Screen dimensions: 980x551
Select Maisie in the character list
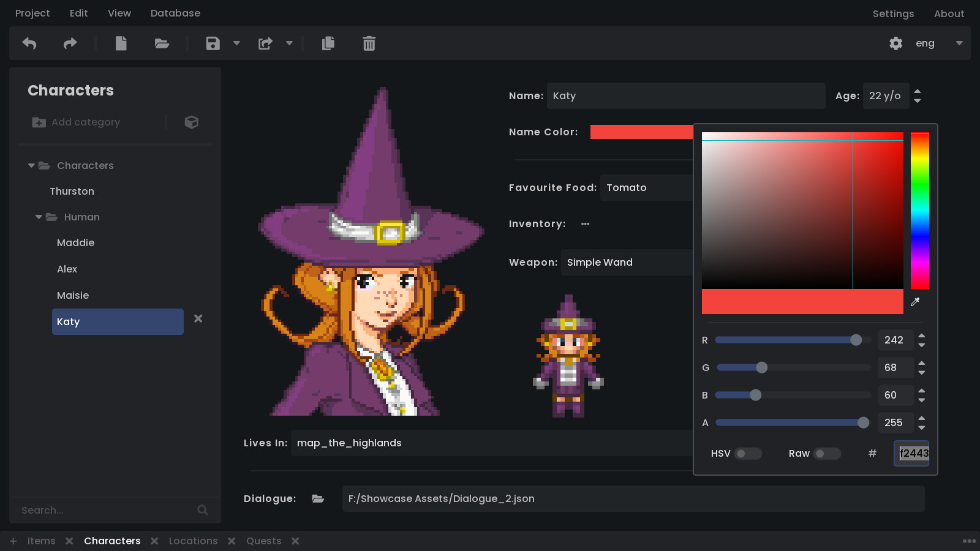click(73, 295)
